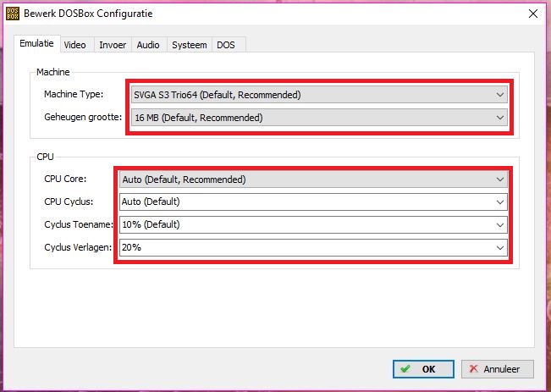
Task: Click the CPU Cyclus label
Action: [x=69, y=202]
